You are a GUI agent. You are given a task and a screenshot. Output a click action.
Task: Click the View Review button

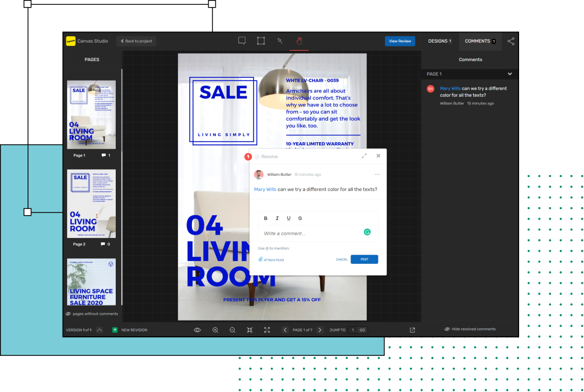click(x=400, y=41)
